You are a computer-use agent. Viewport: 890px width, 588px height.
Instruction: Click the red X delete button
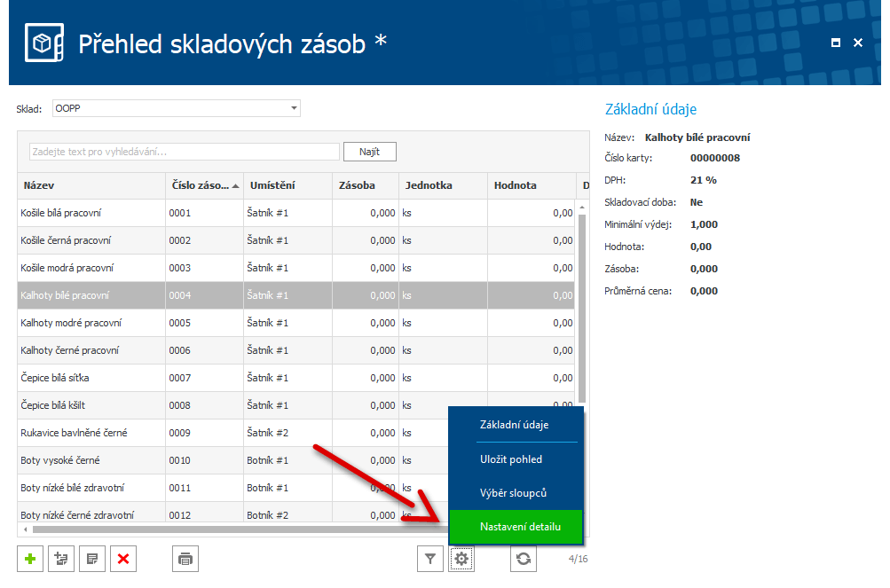tap(123, 559)
